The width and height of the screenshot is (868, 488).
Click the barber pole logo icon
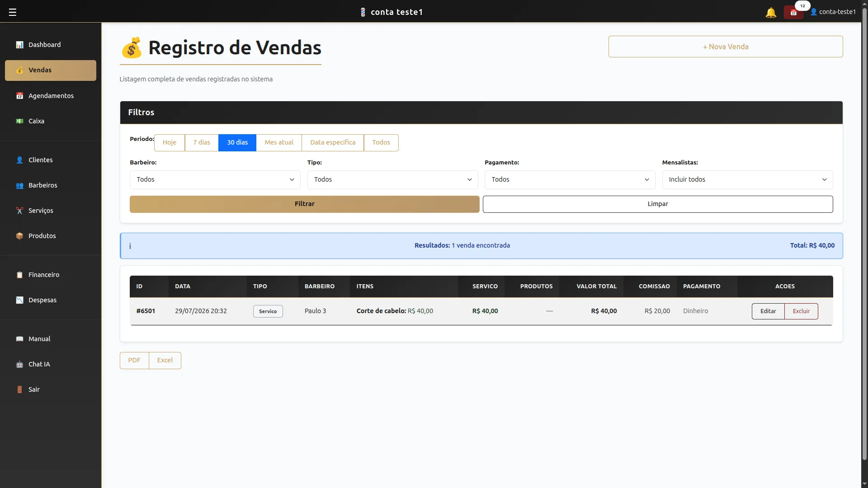coord(363,12)
